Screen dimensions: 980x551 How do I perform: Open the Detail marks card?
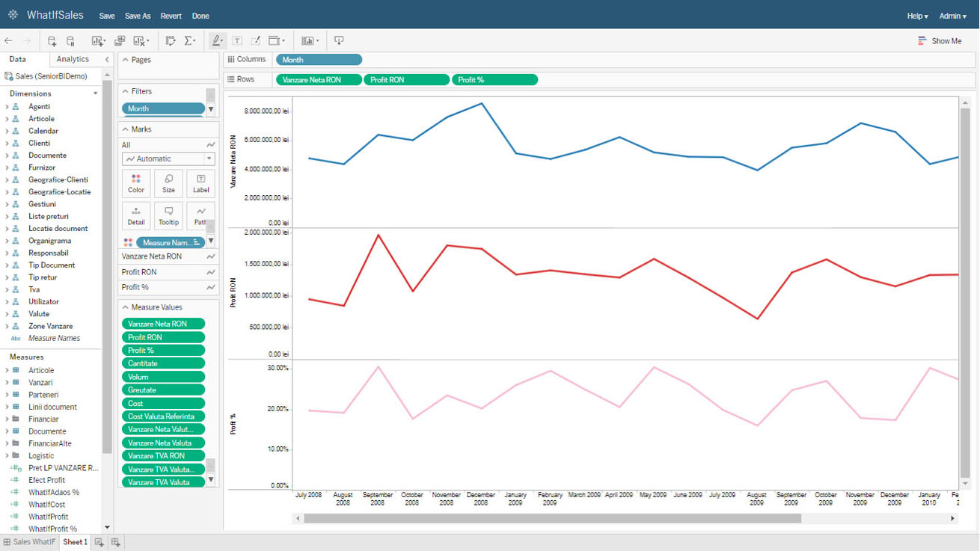pos(136,216)
